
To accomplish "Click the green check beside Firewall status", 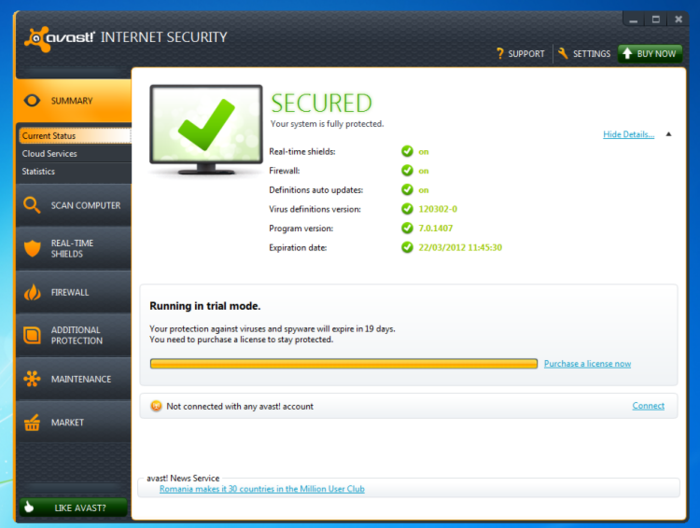I will [407, 170].
